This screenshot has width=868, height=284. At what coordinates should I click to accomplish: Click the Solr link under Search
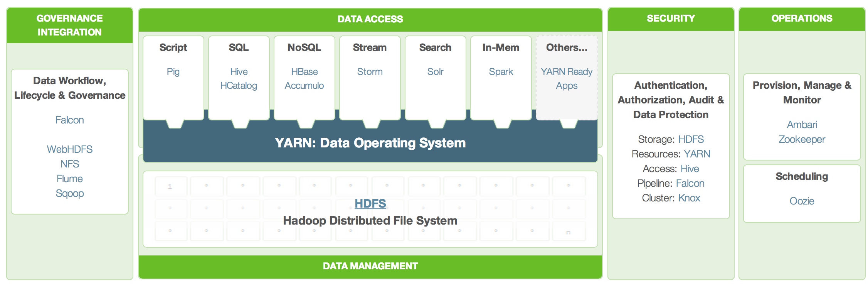tap(435, 72)
